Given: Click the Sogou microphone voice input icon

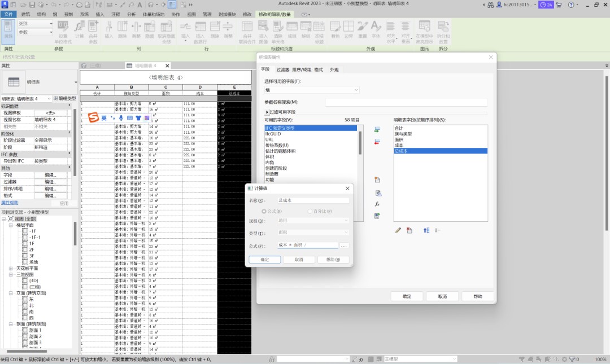Looking at the screenshot, I should (121, 118).
